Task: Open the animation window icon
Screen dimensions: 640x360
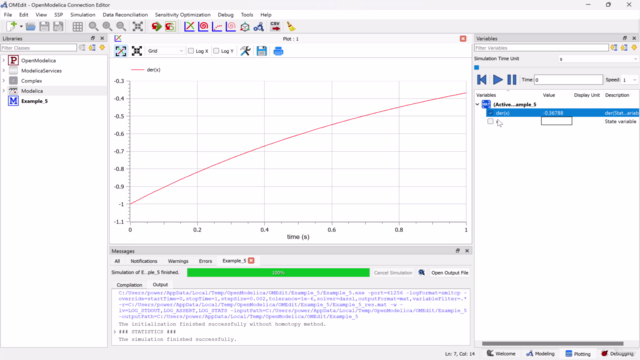Action: click(244, 27)
